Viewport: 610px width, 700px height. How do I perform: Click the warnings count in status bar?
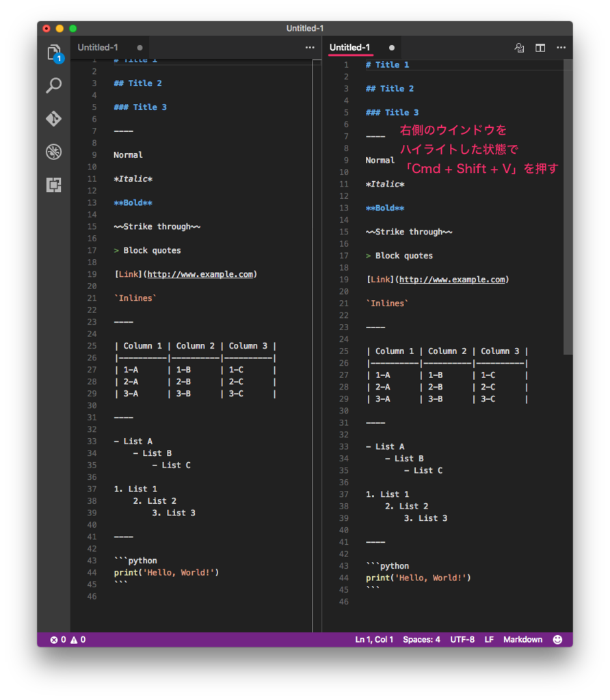tap(78, 640)
